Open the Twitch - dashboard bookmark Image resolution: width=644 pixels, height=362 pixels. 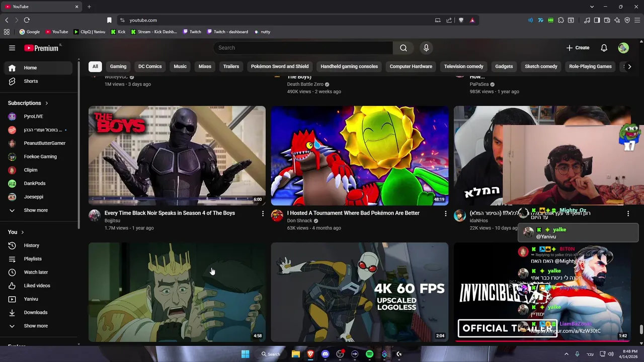pyautogui.click(x=227, y=32)
